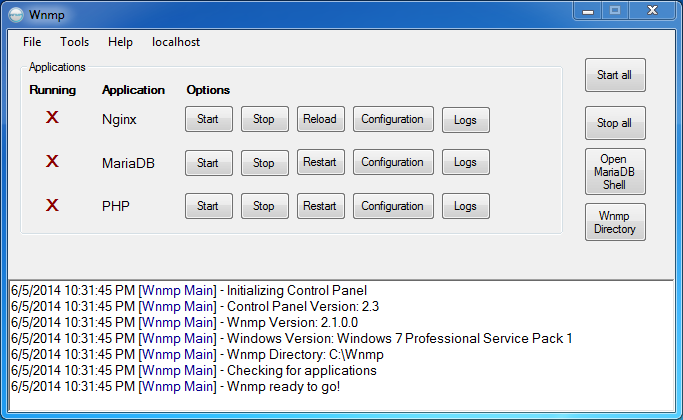Click the Applications group box title
This screenshot has width=683, height=420.
click(x=57, y=67)
